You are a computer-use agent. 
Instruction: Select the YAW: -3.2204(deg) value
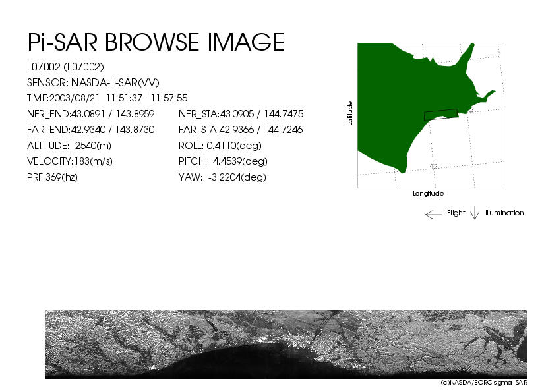click(x=222, y=177)
